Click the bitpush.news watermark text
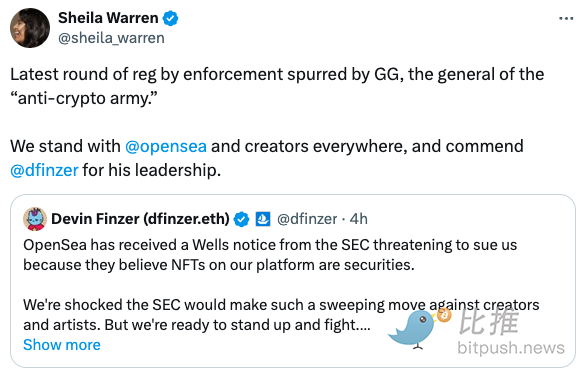The image size is (585, 375). tap(511, 347)
